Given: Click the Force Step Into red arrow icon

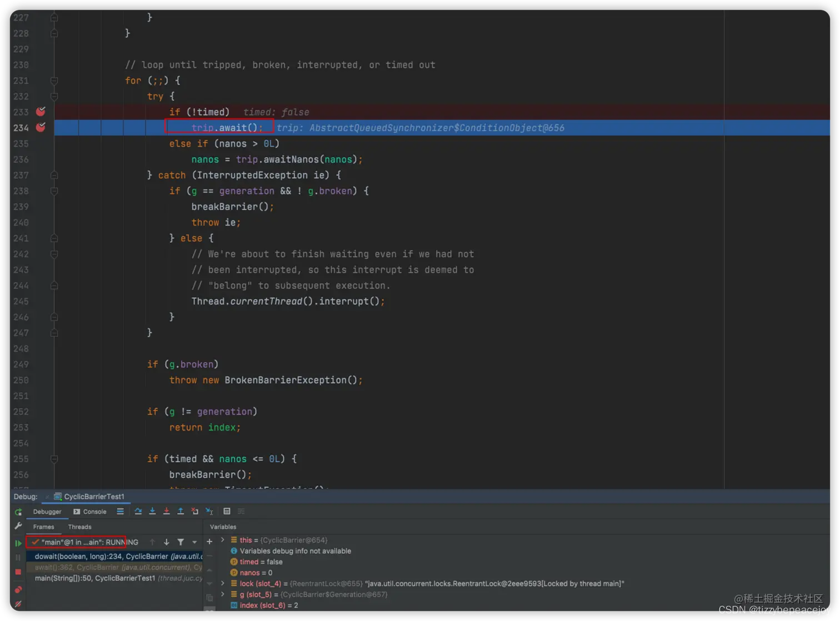Looking at the screenshot, I should pyautogui.click(x=166, y=512).
